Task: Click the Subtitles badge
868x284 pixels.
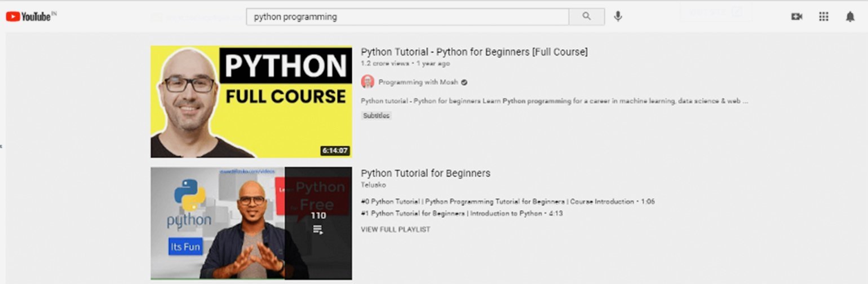Action: tap(376, 116)
